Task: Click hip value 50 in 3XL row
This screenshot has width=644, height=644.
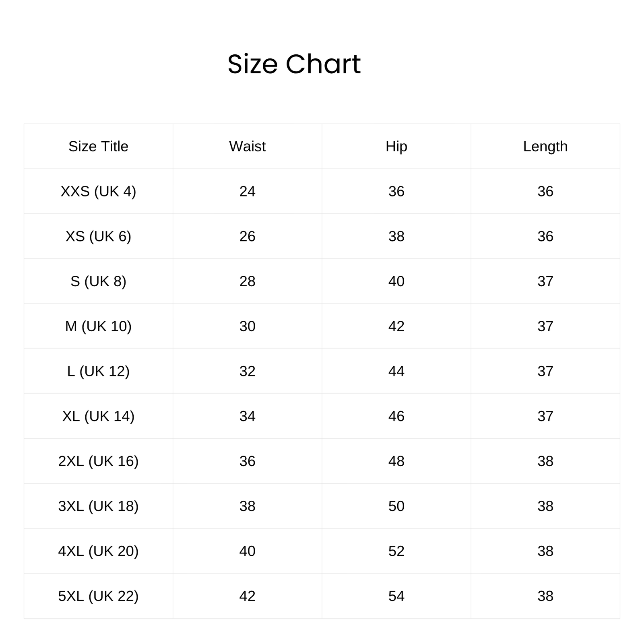Action: (x=396, y=506)
